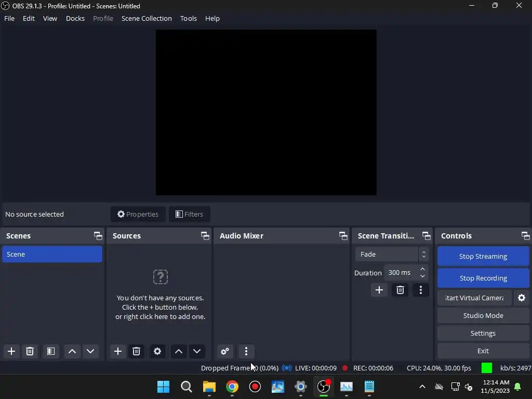The width and height of the screenshot is (532, 399).
Task: Open Google Chrome from taskbar
Action: click(x=232, y=387)
